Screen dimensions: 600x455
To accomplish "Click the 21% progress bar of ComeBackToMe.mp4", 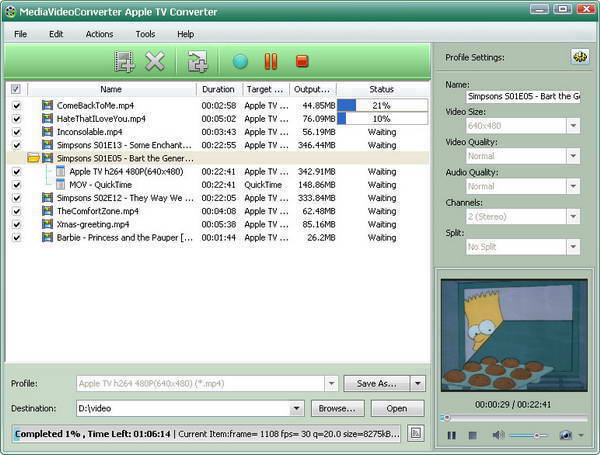I will (x=382, y=105).
